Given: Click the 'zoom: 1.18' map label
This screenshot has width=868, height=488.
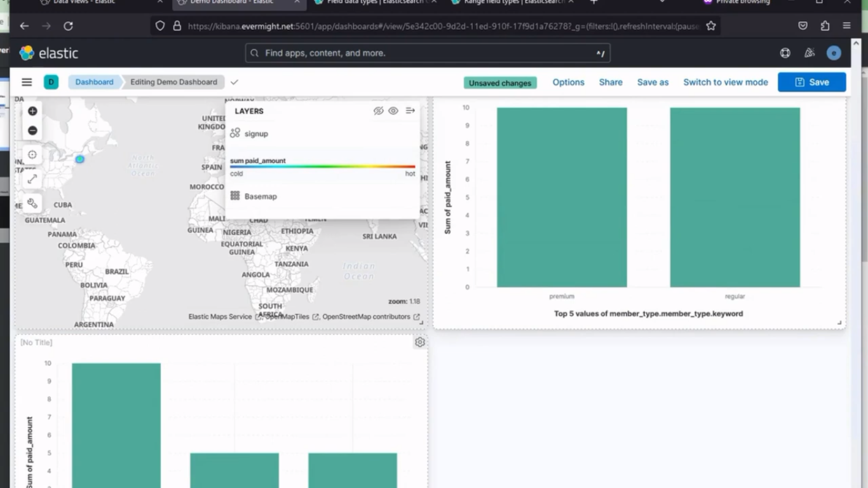Looking at the screenshot, I should [x=404, y=301].
